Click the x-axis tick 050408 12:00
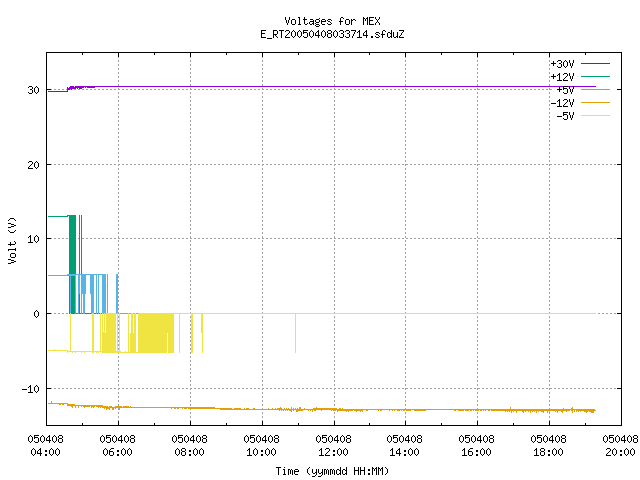This screenshot has height=480, width=640. (x=333, y=446)
